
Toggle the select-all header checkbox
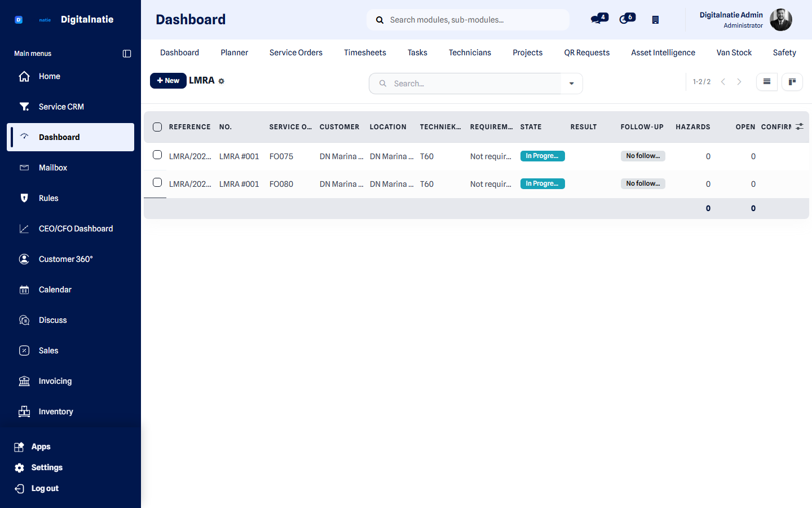(x=157, y=127)
